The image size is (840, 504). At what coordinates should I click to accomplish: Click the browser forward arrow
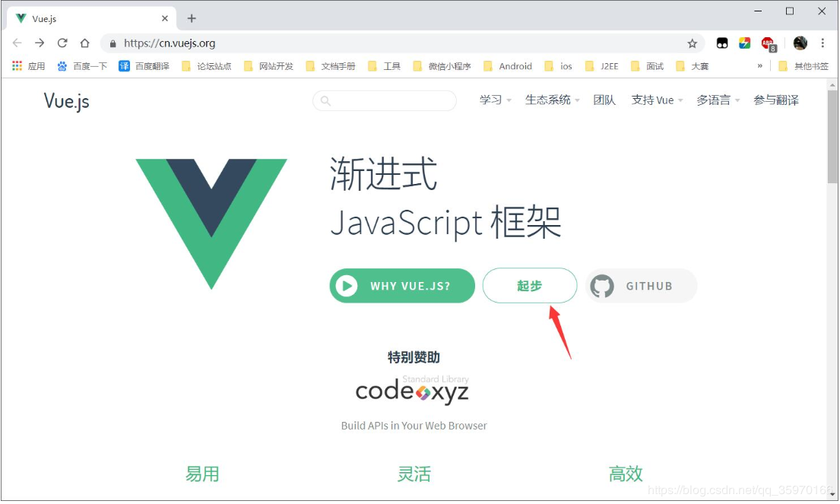pyautogui.click(x=40, y=43)
